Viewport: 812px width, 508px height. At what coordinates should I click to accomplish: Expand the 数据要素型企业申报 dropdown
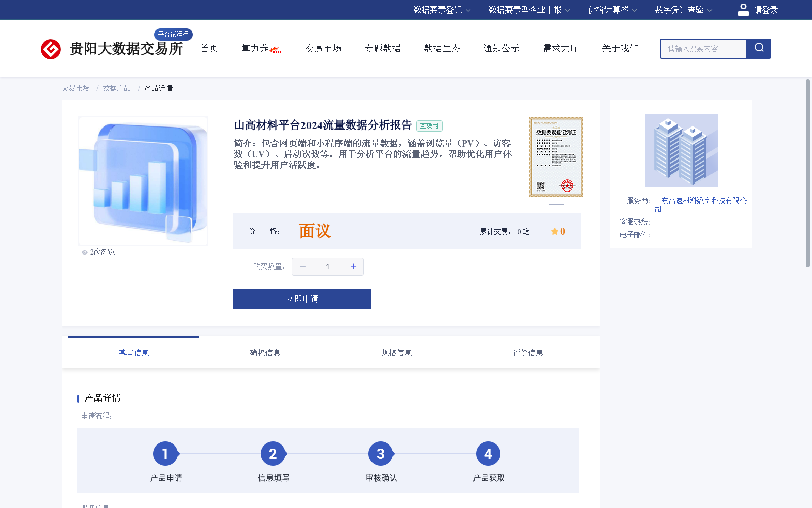(529, 10)
